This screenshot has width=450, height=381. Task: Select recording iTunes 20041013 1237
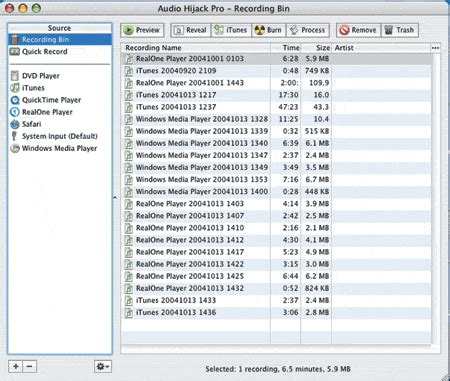pyautogui.click(x=277, y=107)
